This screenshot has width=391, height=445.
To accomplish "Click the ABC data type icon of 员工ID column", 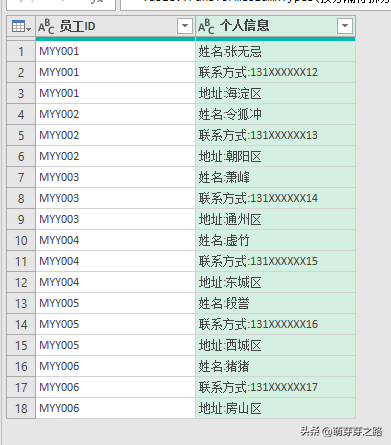I will [46, 26].
